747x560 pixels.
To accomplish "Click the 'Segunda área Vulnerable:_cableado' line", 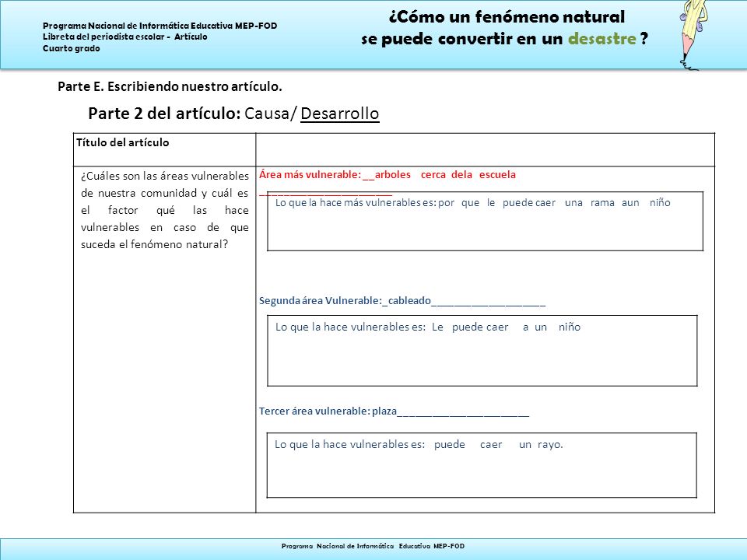I will pyautogui.click(x=402, y=300).
